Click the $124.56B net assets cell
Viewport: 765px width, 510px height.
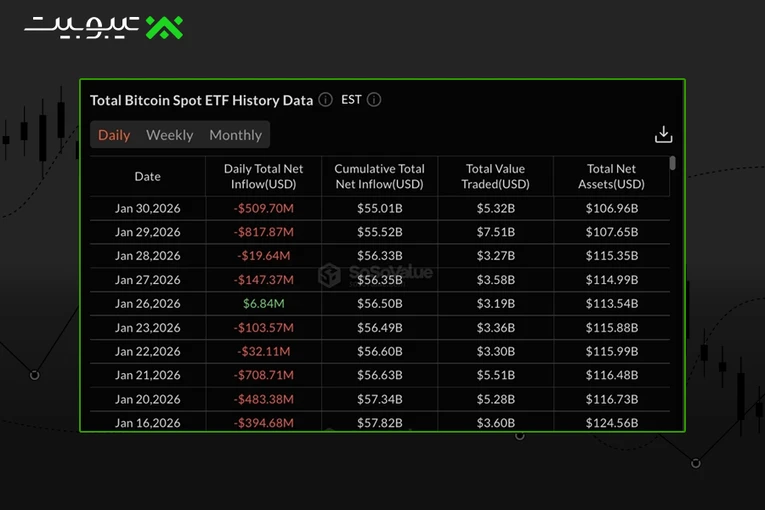point(612,423)
